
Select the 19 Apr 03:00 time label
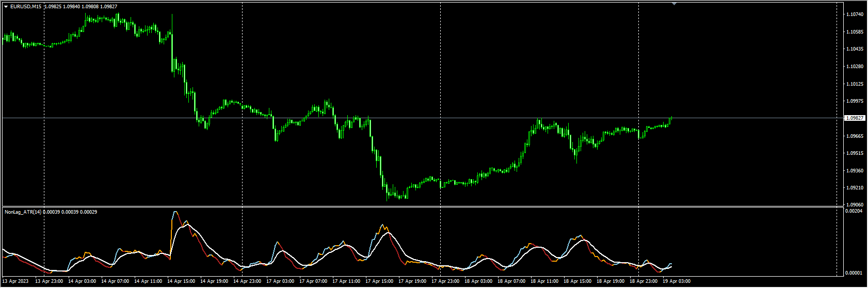677,281
